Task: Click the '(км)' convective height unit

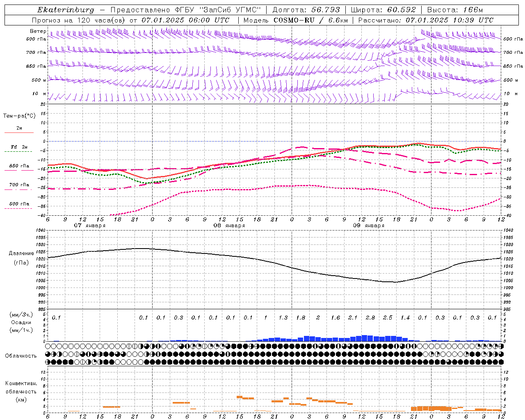Action: pos(21,399)
